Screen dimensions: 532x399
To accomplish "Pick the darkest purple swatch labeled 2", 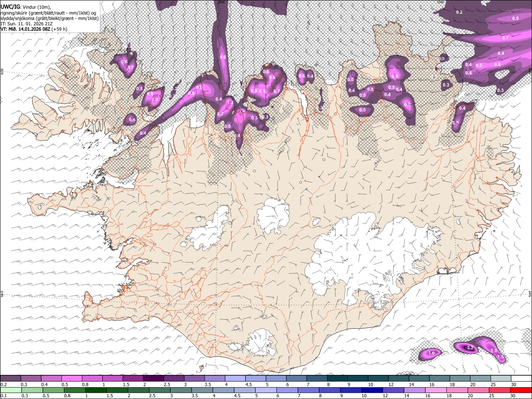I will [153, 378].
